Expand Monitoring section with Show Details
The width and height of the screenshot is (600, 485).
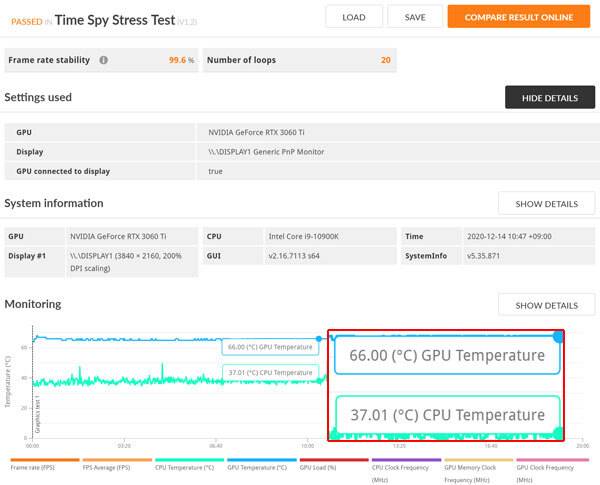pyautogui.click(x=547, y=305)
